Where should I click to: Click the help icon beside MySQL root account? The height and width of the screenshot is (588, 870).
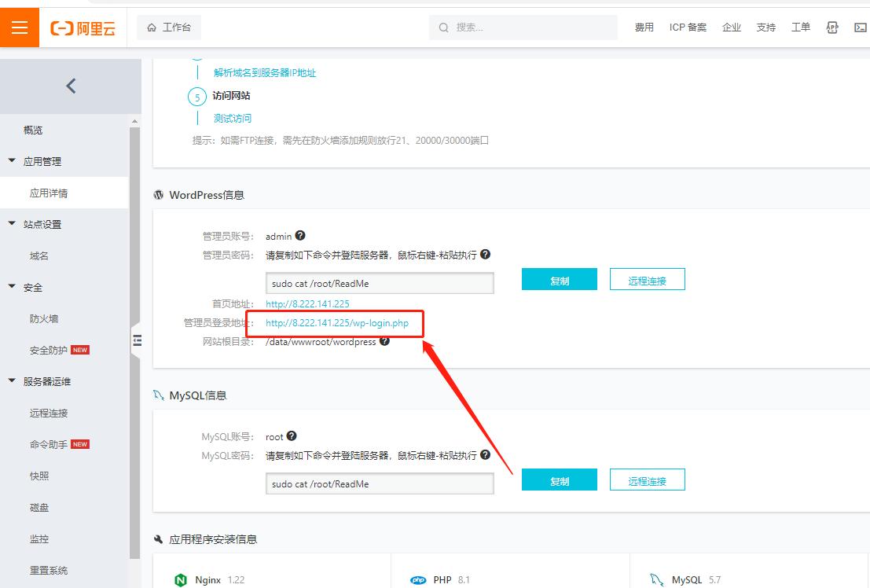click(292, 436)
